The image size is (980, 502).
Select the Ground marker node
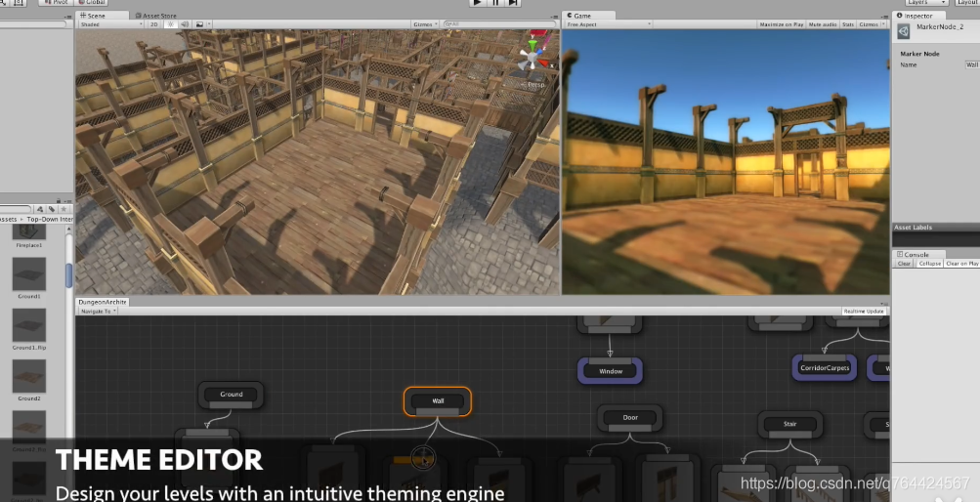point(232,395)
